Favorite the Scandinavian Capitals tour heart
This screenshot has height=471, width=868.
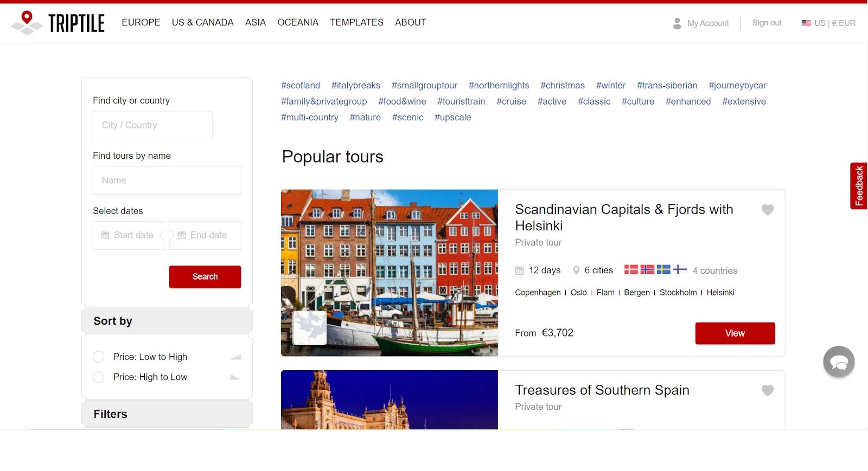pos(767,210)
